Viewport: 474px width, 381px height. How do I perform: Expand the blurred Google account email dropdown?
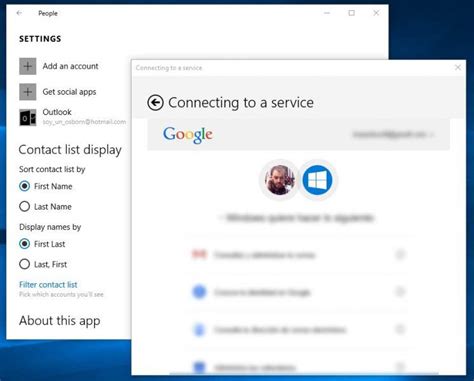coord(393,135)
